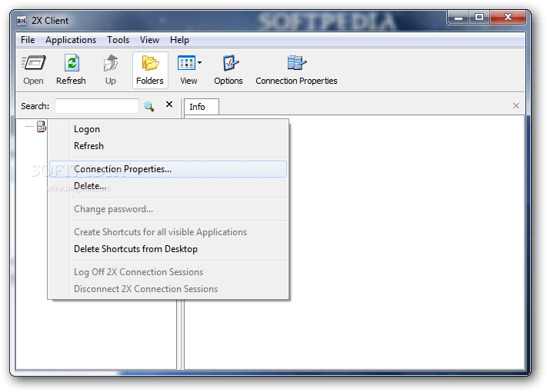Screen dimensions: 547x392
Task: Minimize the 2X Client window
Action: click(459, 18)
